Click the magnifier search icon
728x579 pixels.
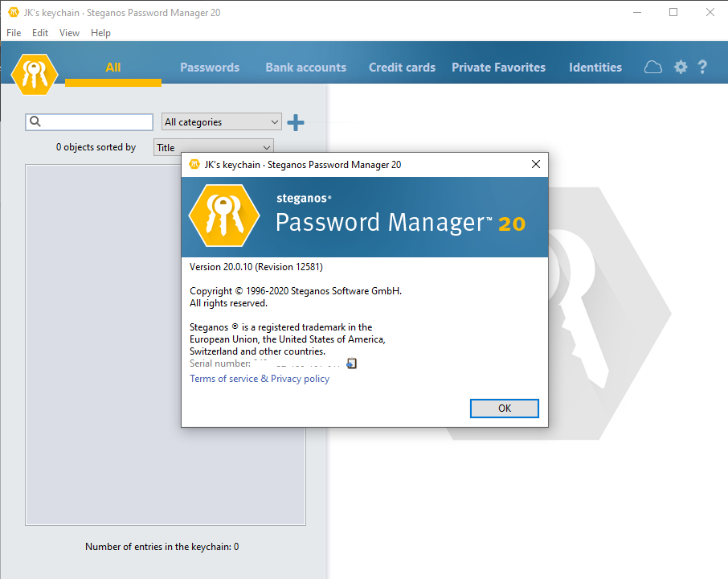pyautogui.click(x=35, y=121)
